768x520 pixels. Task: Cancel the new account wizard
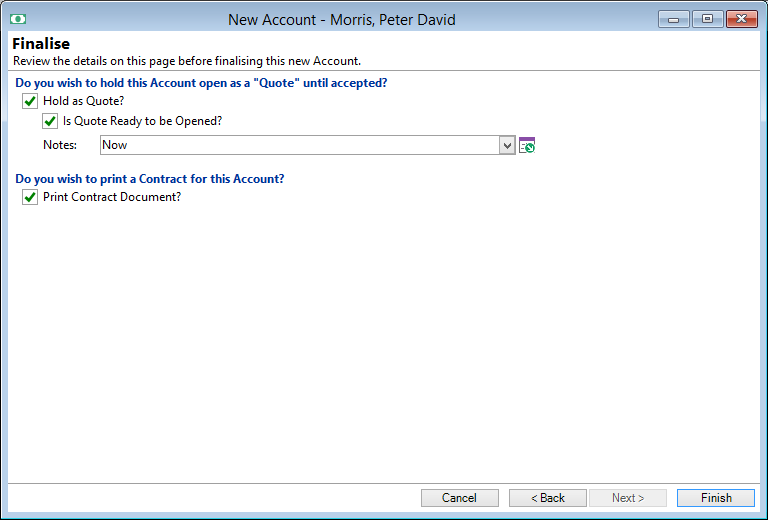459,498
